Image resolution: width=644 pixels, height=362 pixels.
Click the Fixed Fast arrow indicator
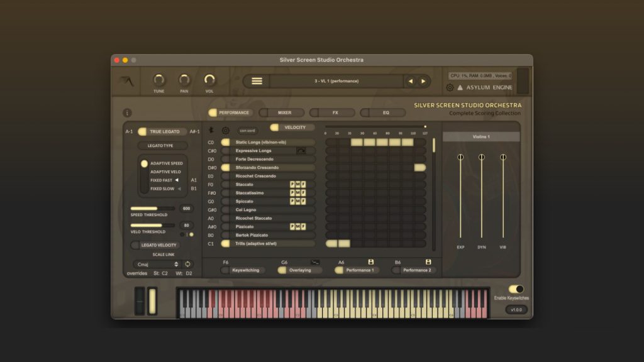177,180
